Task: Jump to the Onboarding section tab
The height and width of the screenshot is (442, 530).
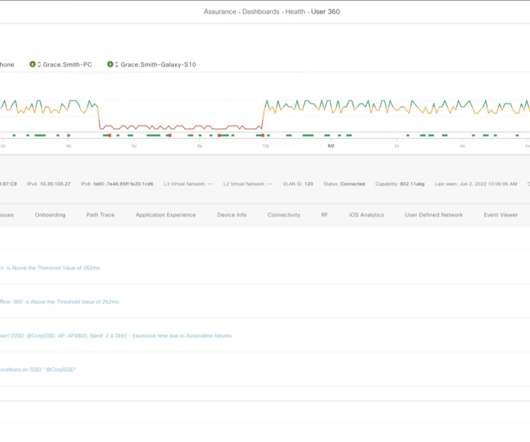Action: point(50,215)
